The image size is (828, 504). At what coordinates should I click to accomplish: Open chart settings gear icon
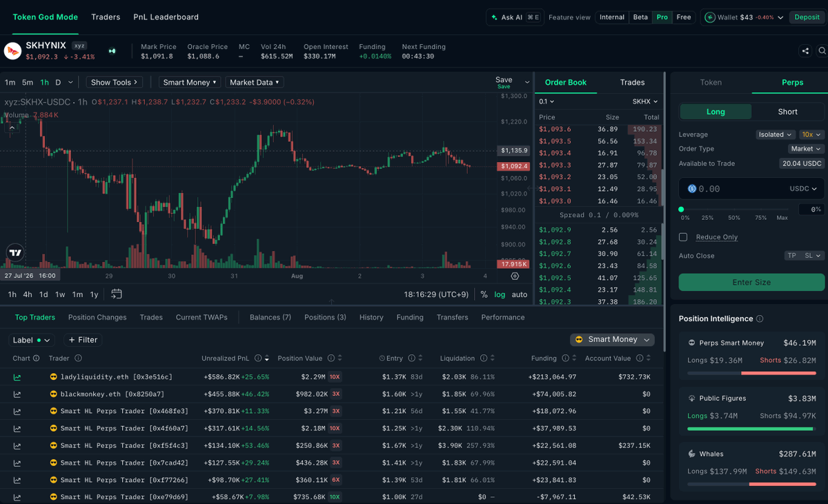pyautogui.click(x=515, y=276)
